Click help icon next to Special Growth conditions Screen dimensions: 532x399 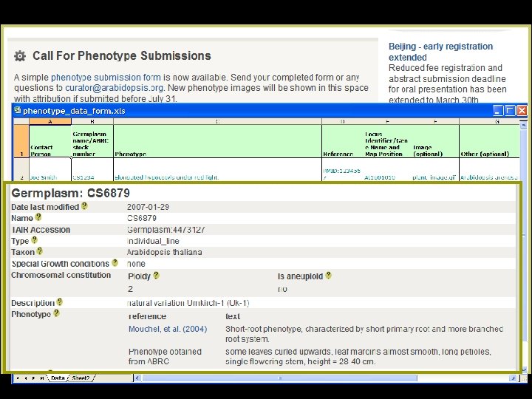coord(115,262)
